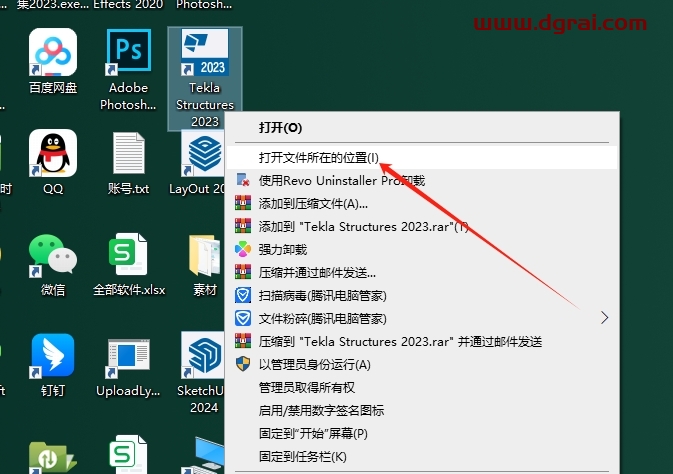The image size is (673, 474).
Task: Choose 扫描病毒(腾讯电脑管家) entry
Action: (x=421, y=295)
